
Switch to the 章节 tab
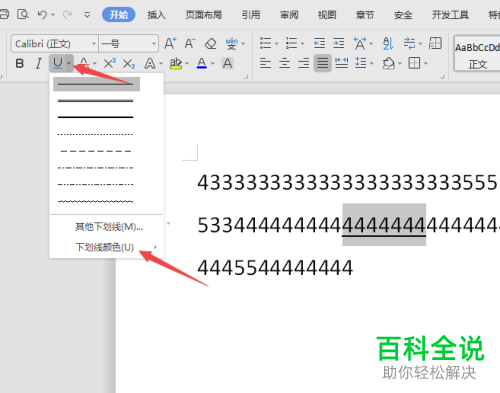[365, 15]
